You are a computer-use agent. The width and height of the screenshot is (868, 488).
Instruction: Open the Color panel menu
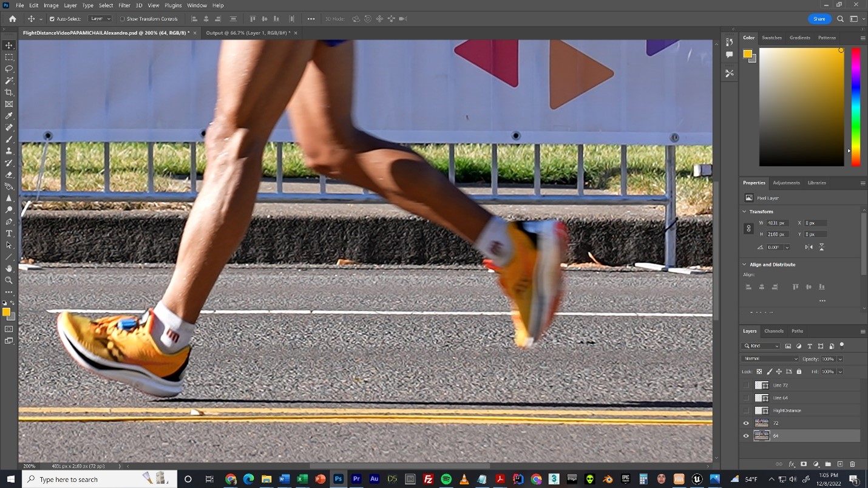click(x=863, y=38)
